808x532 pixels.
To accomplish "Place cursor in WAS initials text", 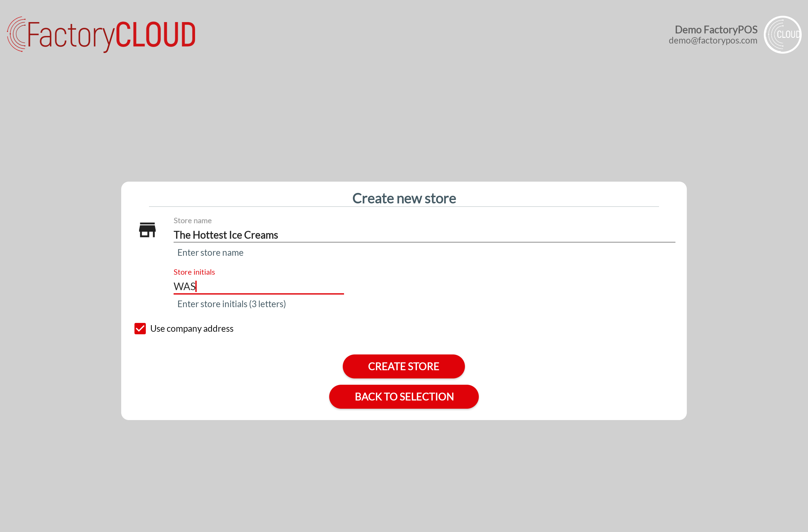I will click(x=185, y=286).
